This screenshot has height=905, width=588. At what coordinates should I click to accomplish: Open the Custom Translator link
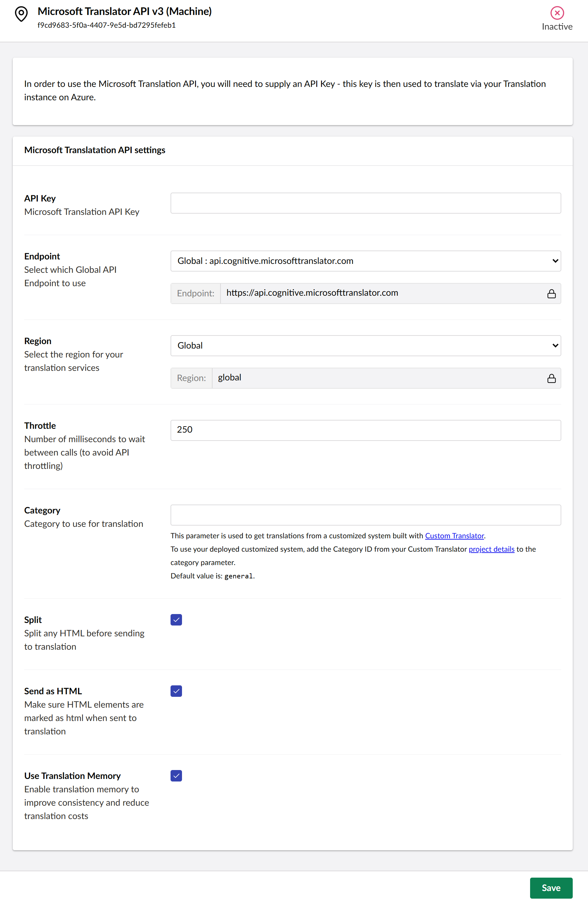point(454,535)
